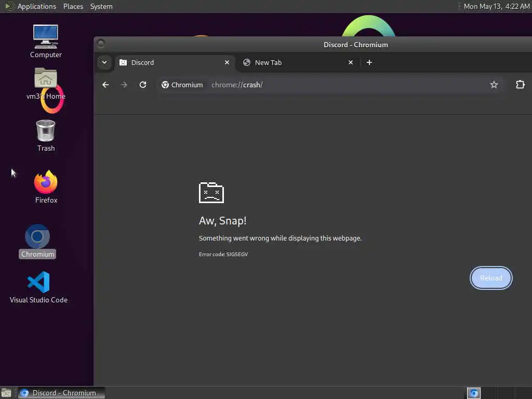
Task: Switch to the Discord tab
Action: point(175,62)
